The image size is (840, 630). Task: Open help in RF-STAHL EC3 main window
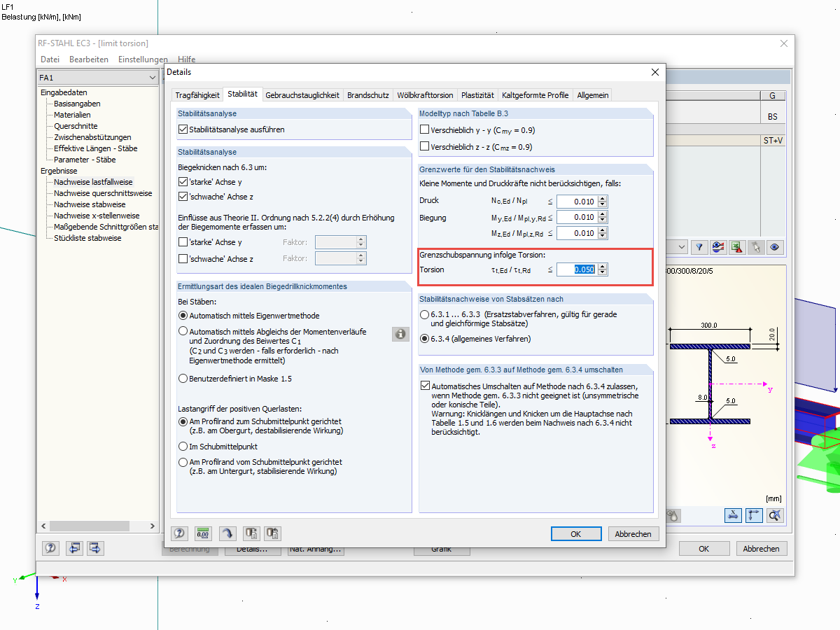(50, 548)
